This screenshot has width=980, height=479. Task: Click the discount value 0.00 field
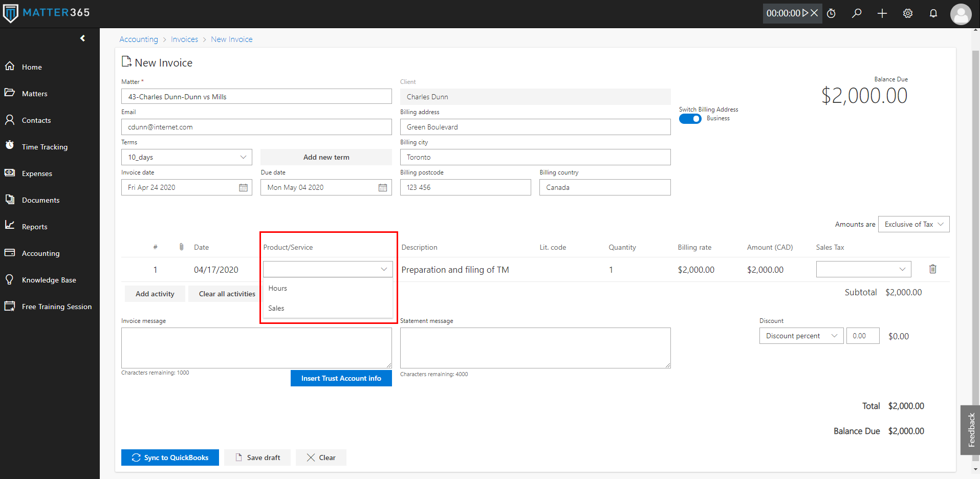[863, 336]
